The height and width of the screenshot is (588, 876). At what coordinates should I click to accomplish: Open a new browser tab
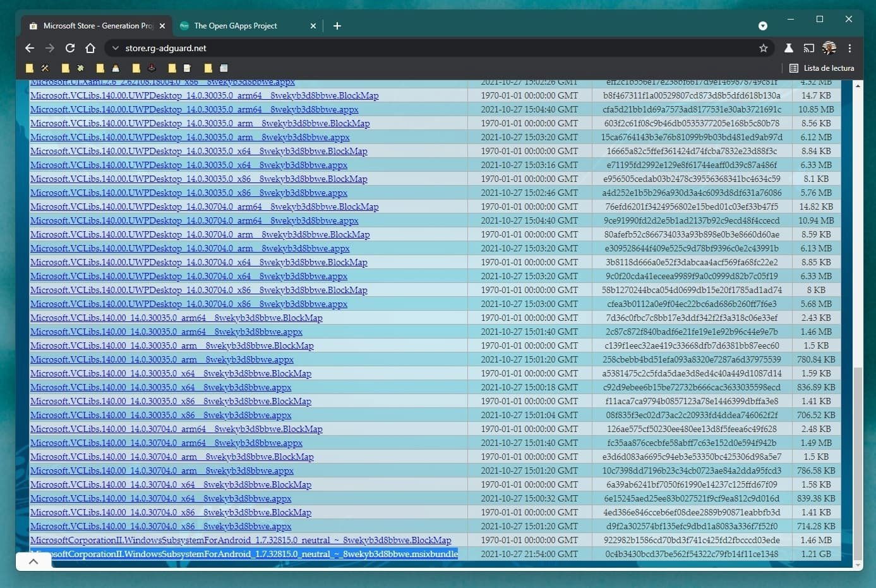point(337,26)
